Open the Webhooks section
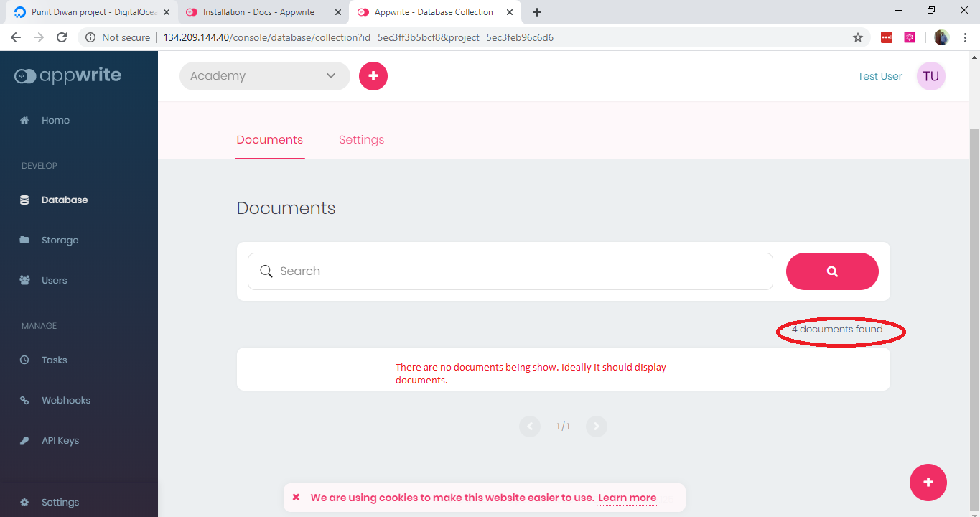Screen dimensions: 980x517 (x=65, y=400)
